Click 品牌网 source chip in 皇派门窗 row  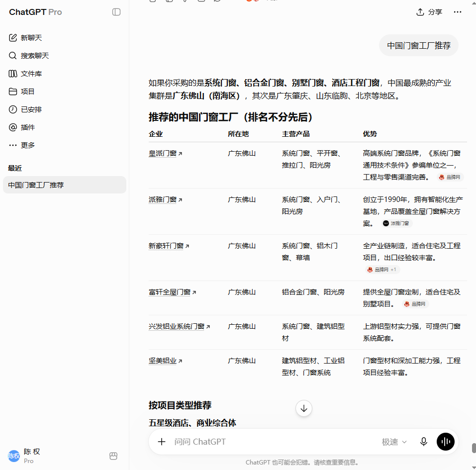tap(450, 177)
